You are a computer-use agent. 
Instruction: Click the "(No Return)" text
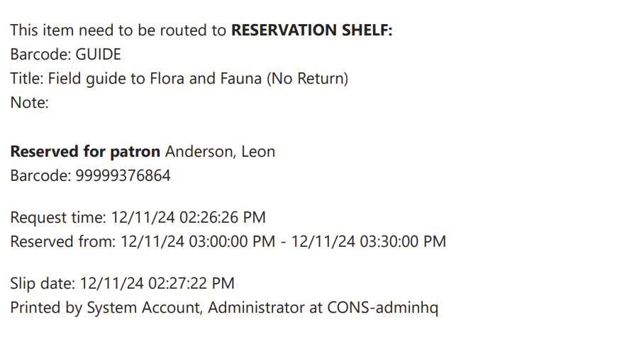[x=307, y=79]
